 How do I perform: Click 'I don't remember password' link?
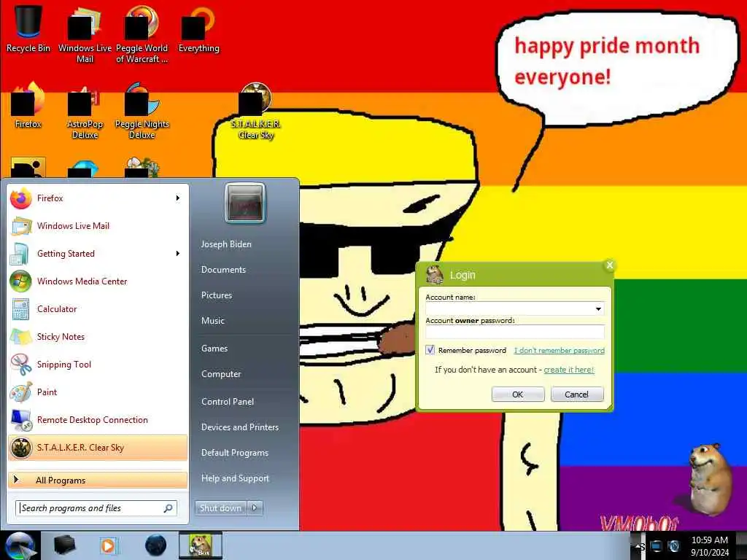coord(560,351)
